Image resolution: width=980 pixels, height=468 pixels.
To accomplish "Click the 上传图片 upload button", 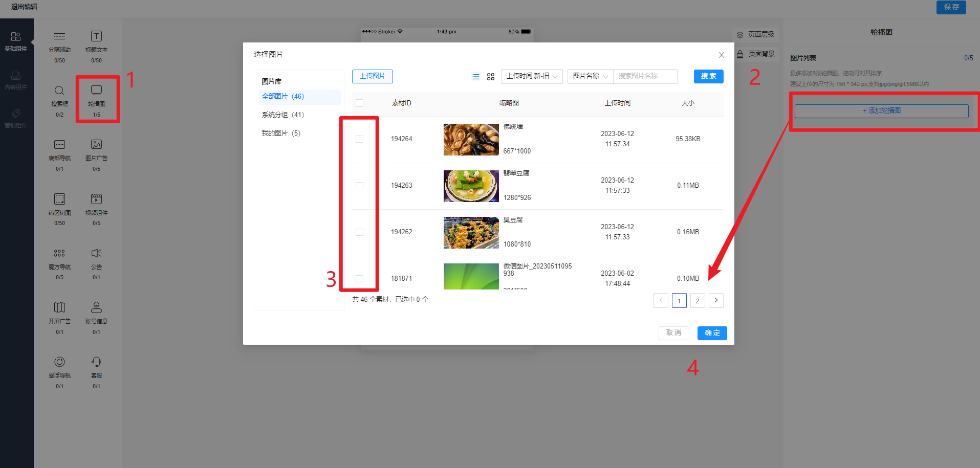I will tap(372, 76).
